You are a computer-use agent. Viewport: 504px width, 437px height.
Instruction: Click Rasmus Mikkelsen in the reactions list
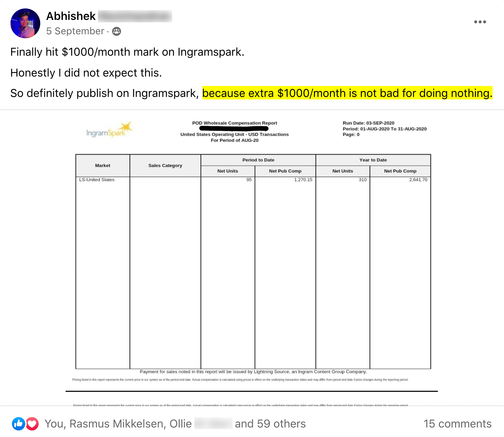(x=117, y=424)
